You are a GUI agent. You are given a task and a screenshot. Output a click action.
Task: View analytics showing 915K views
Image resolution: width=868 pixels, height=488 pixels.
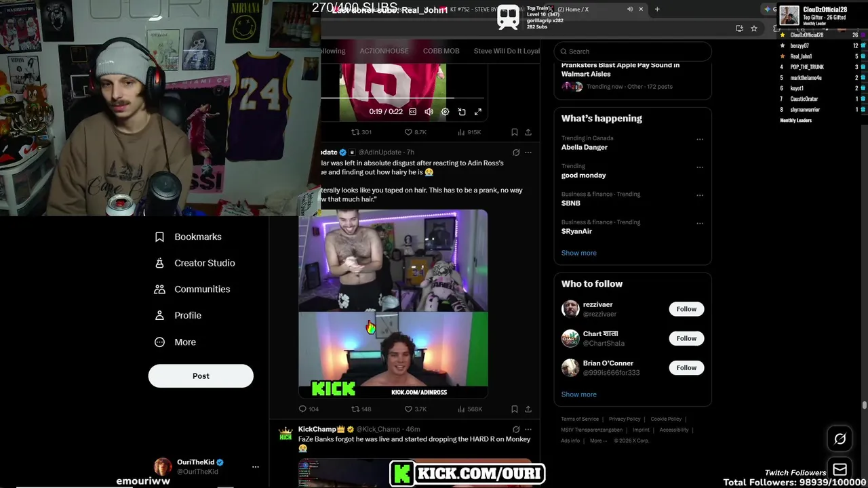point(469,132)
